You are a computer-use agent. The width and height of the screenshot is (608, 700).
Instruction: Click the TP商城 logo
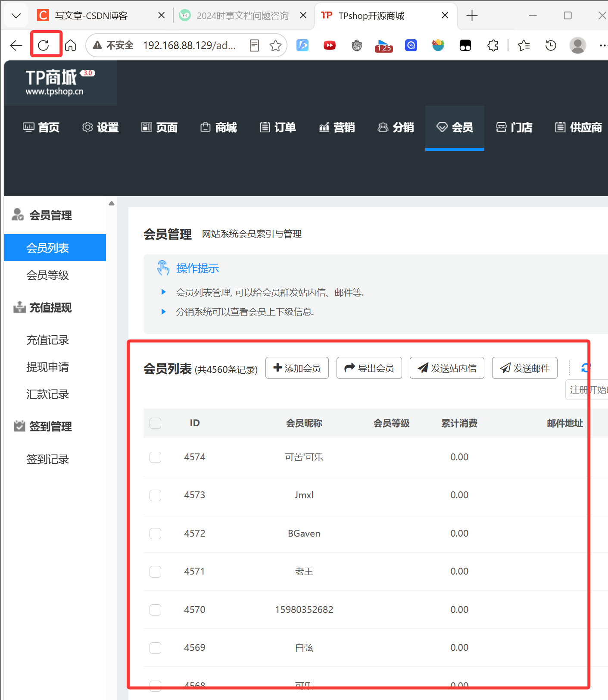tap(60, 83)
